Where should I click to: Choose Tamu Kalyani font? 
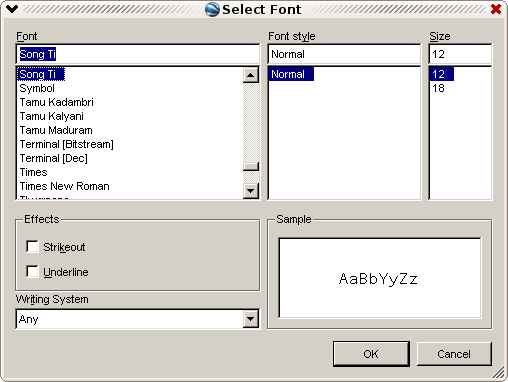pyautogui.click(x=51, y=116)
